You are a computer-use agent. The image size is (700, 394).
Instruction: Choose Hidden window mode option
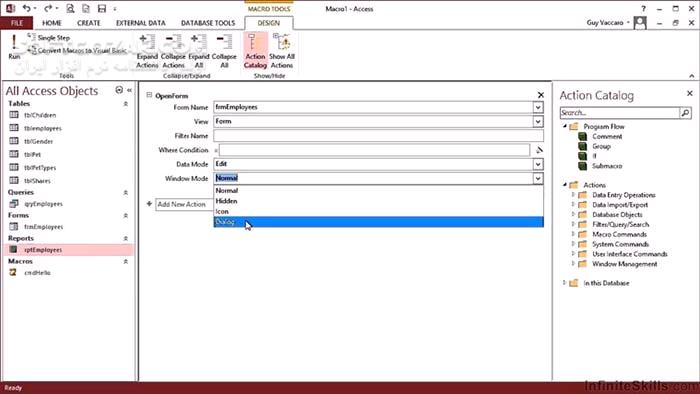(x=379, y=201)
